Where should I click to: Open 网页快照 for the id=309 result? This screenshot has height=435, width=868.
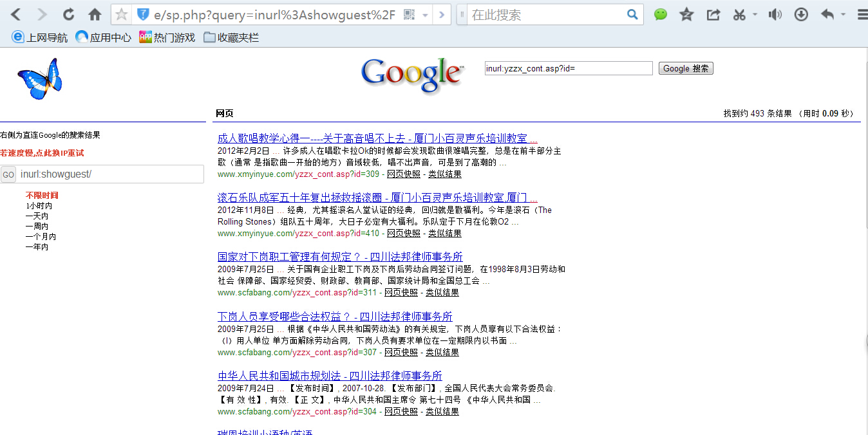pyautogui.click(x=404, y=174)
